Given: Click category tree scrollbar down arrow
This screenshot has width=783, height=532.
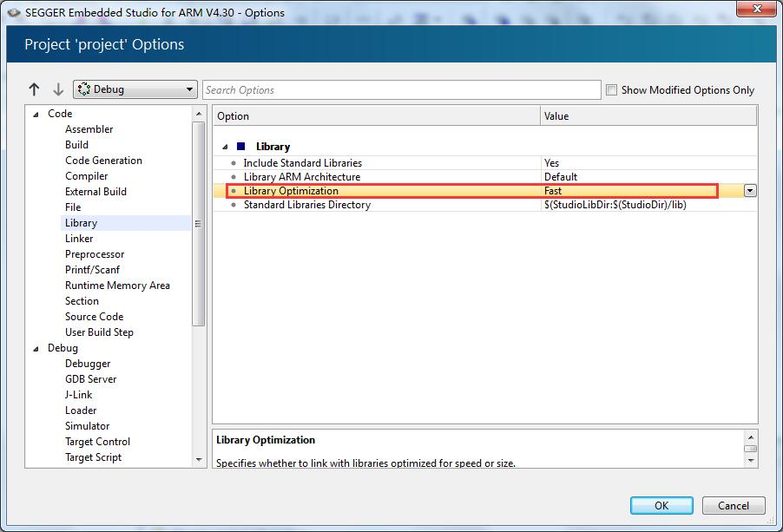Looking at the screenshot, I should 199,460.
